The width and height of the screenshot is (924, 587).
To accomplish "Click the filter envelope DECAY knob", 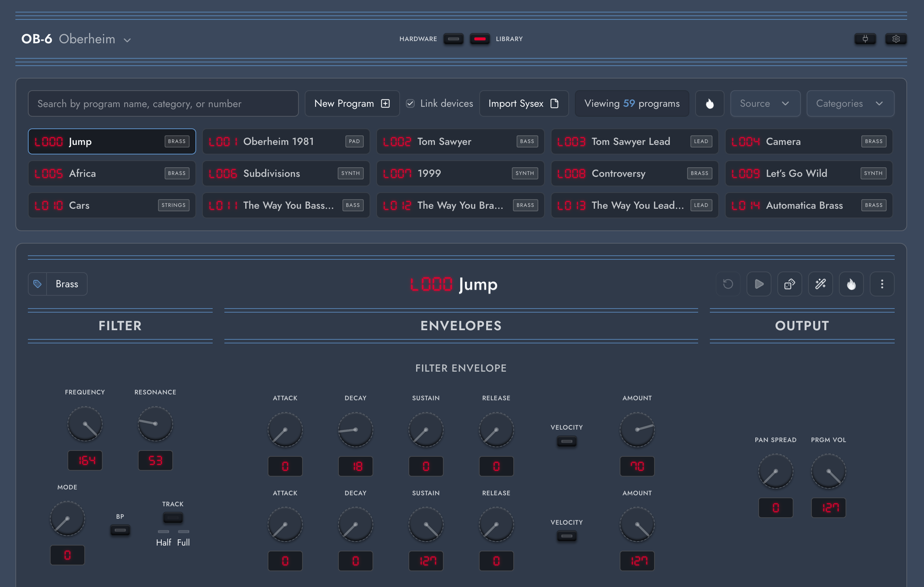I will 355,430.
